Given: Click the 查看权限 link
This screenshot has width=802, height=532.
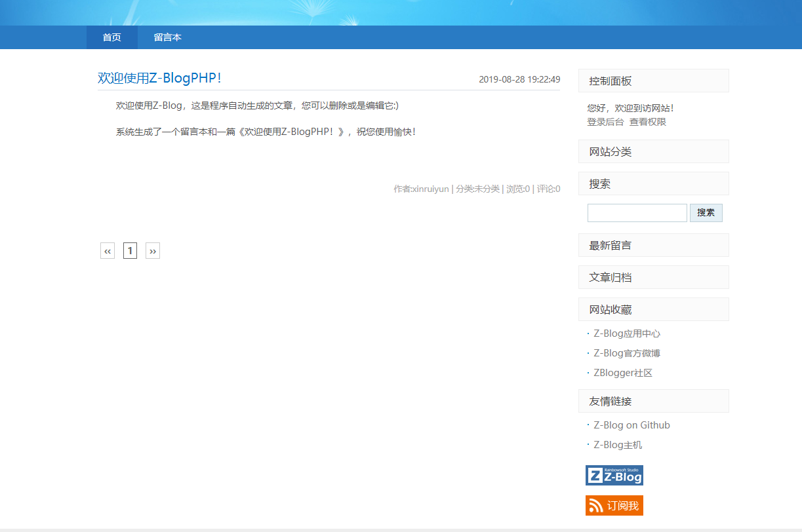Looking at the screenshot, I should 648,122.
